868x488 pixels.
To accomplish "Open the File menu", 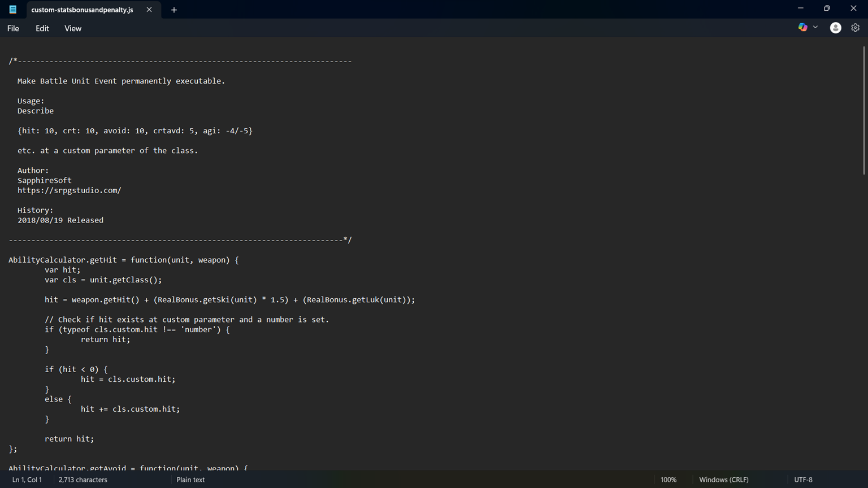I will tap(13, 28).
